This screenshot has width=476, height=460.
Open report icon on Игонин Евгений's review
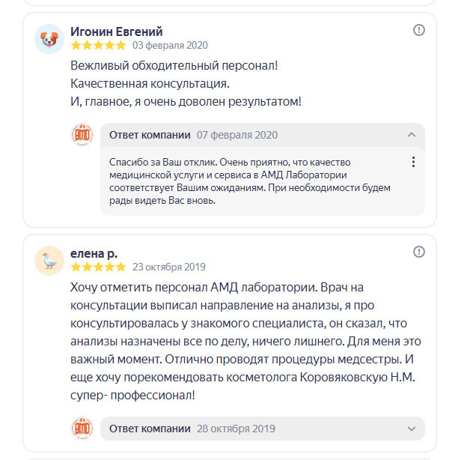pyautogui.click(x=419, y=30)
